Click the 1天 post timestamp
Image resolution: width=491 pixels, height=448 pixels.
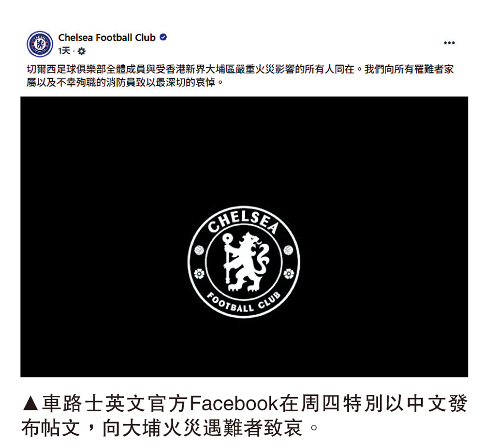click(x=64, y=51)
